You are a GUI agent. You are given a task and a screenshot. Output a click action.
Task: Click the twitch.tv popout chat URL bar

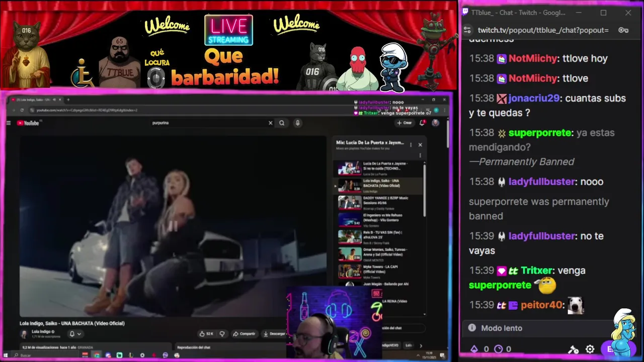point(543,30)
